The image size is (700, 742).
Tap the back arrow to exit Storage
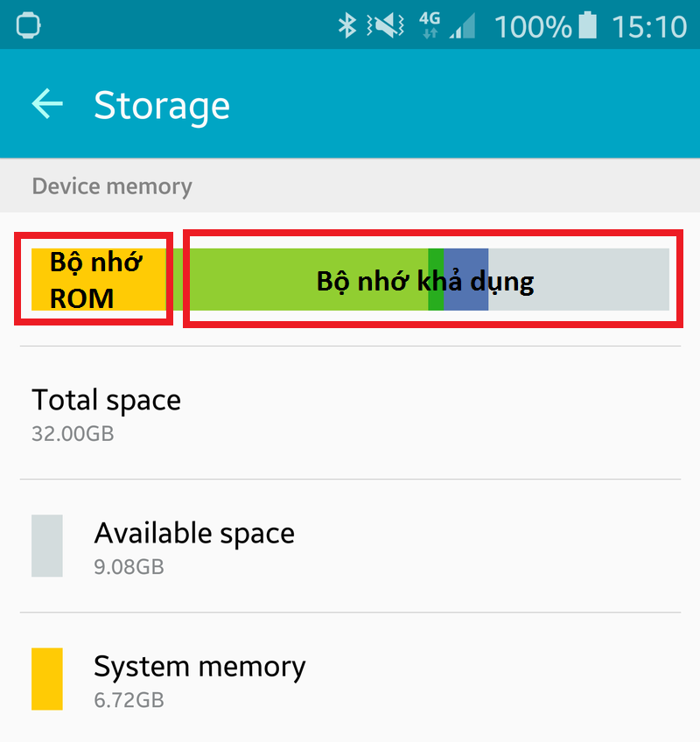47,104
